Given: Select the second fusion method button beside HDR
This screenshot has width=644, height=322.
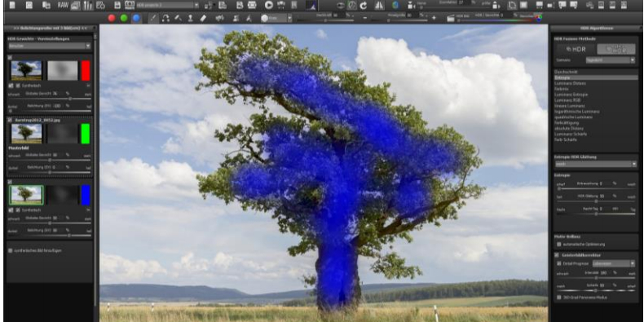Looking at the screenshot, I should pos(615,49).
